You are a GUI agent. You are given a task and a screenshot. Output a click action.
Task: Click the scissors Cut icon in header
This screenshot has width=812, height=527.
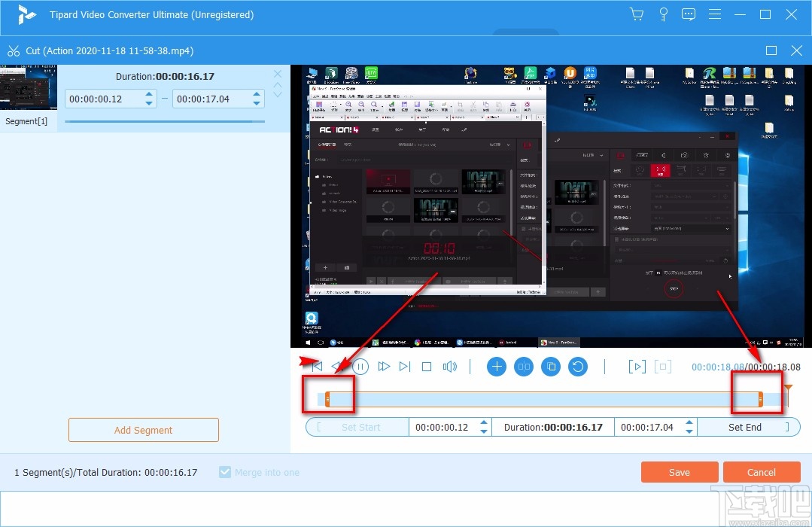pos(14,50)
